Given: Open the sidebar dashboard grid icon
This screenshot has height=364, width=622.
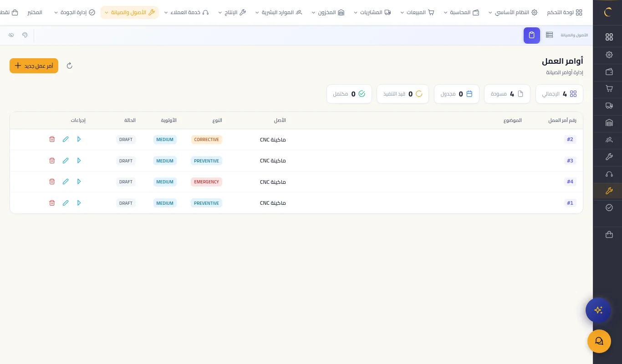Looking at the screenshot, I should pyautogui.click(x=609, y=37).
